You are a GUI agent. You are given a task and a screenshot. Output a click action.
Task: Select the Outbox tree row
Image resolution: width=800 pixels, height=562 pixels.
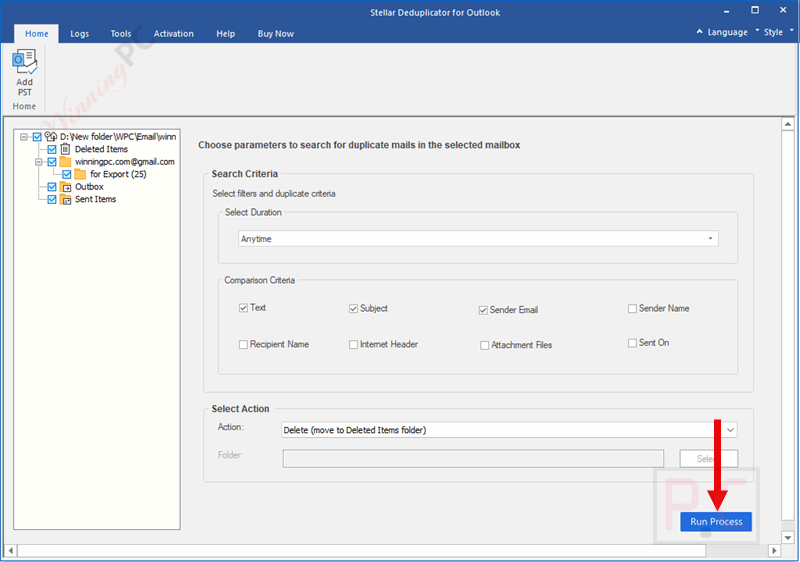89,187
